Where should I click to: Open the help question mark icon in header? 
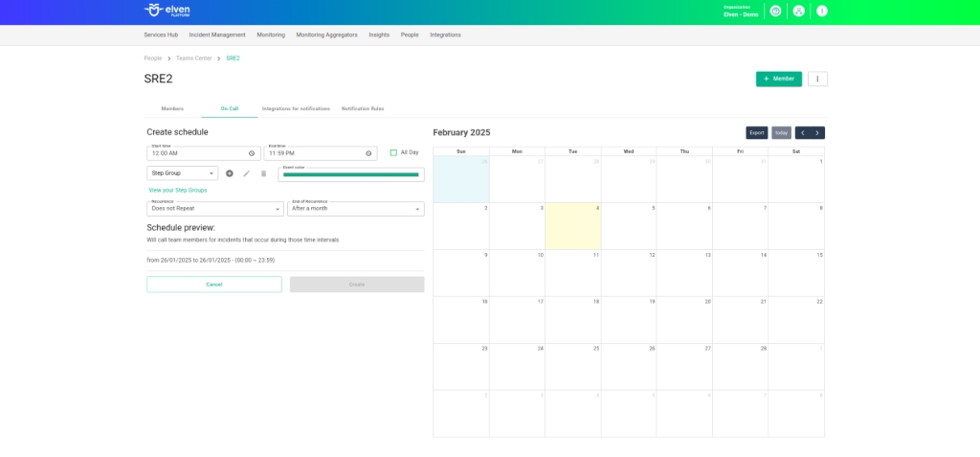775,11
